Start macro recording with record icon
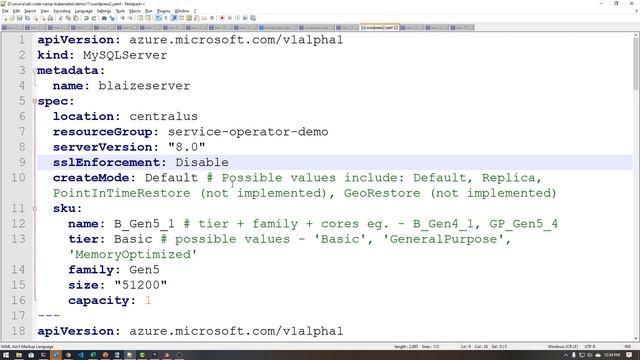 tap(222, 18)
